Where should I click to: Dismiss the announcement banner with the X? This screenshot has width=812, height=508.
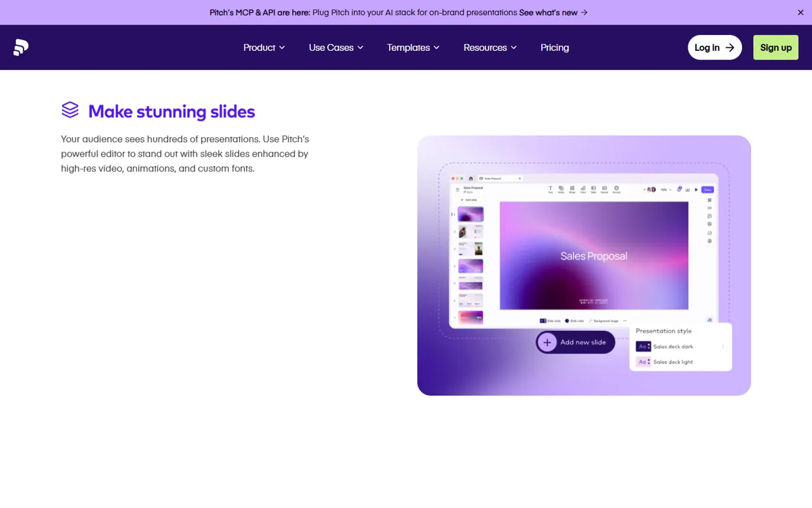tap(801, 12)
